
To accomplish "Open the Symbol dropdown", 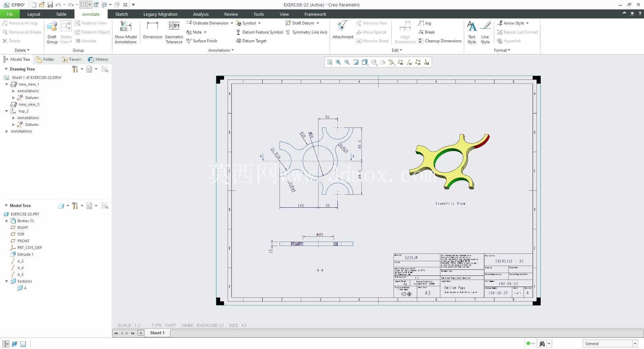I will pyautogui.click(x=259, y=23).
